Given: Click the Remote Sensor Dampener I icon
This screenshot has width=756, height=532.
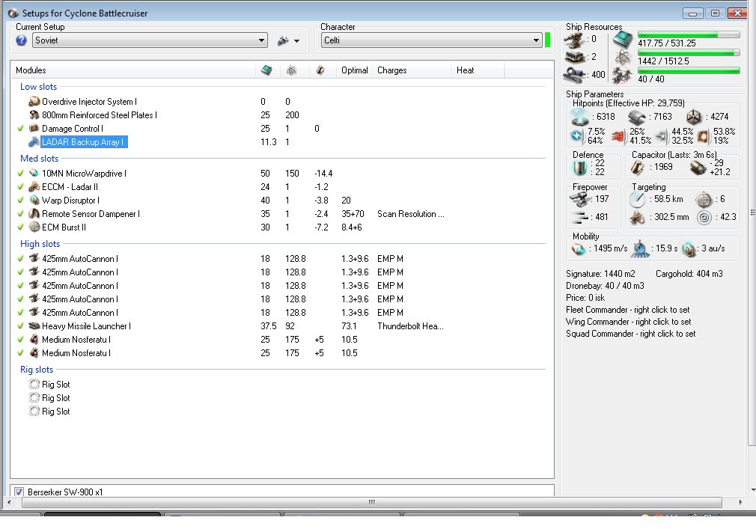Looking at the screenshot, I should coord(34,214).
